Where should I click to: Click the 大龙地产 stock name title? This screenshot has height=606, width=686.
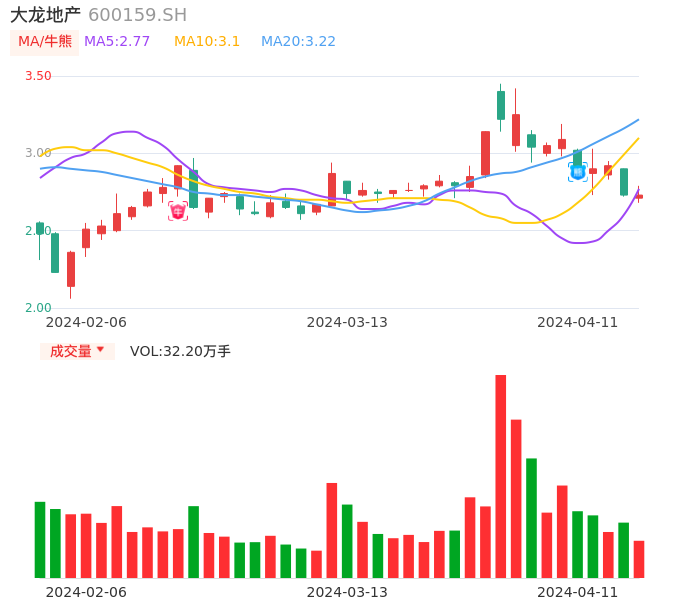coord(45,15)
